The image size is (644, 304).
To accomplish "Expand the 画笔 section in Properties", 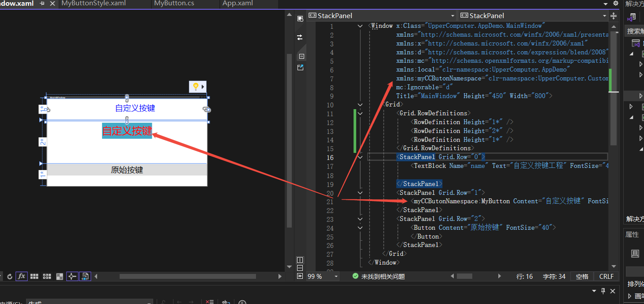I will (x=630, y=296).
